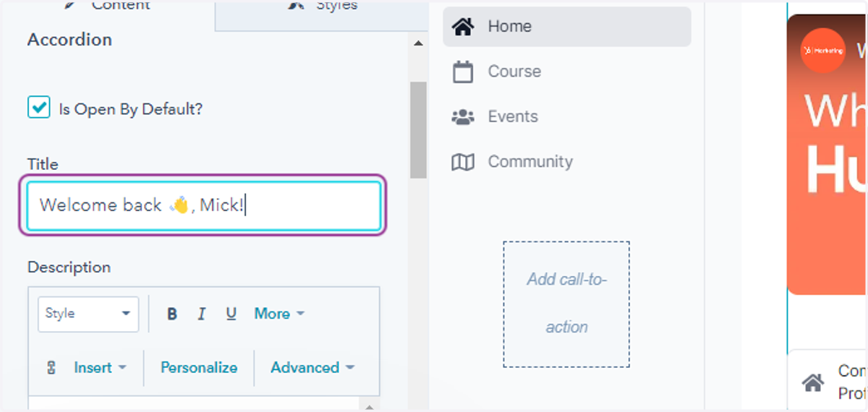Switch to the Content tab

pyautogui.click(x=107, y=7)
